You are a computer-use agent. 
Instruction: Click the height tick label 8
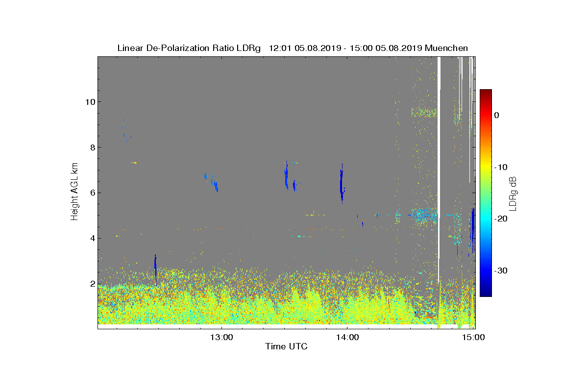(x=92, y=147)
